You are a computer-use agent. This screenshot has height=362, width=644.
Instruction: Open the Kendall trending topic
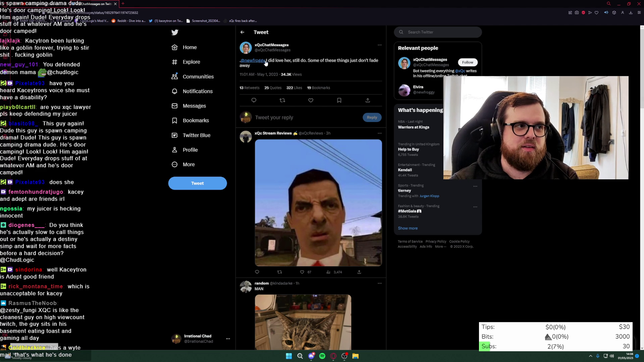(x=405, y=170)
